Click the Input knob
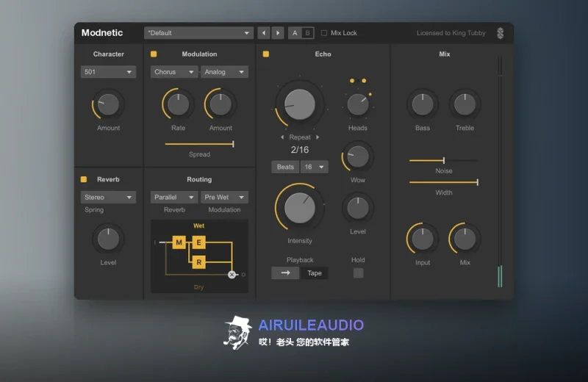Screen dimensions: 588x382 pos(423,239)
